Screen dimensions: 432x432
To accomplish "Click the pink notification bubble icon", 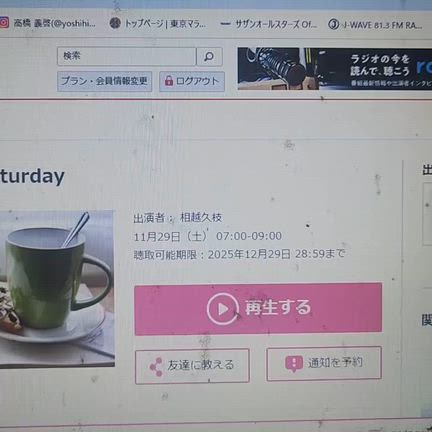I will coord(294,364).
